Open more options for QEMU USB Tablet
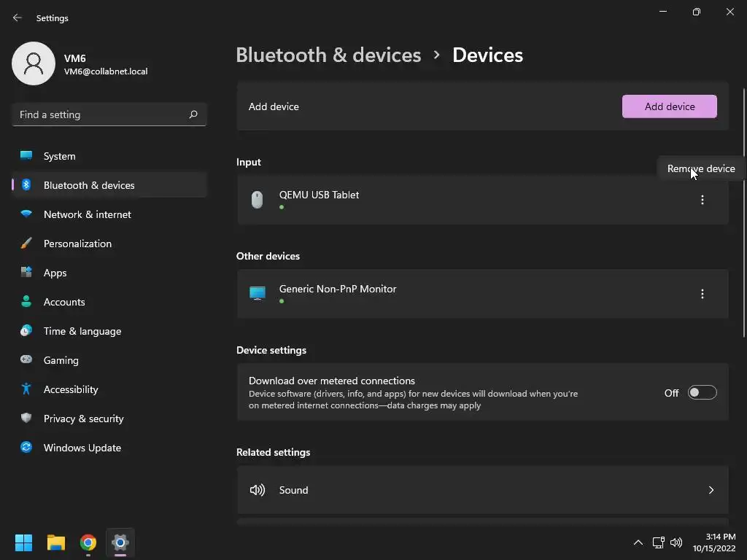The height and width of the screenshot is (560, 747). point(703,200)
